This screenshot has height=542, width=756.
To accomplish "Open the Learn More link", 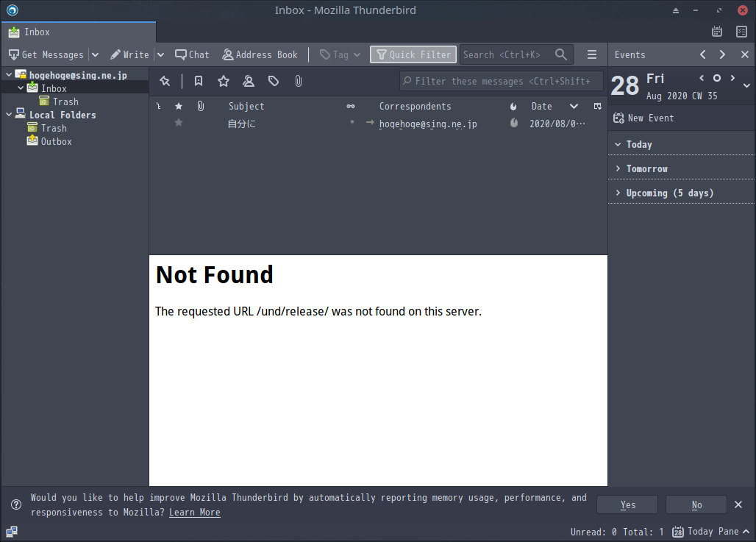I will [x=194, y=512].
